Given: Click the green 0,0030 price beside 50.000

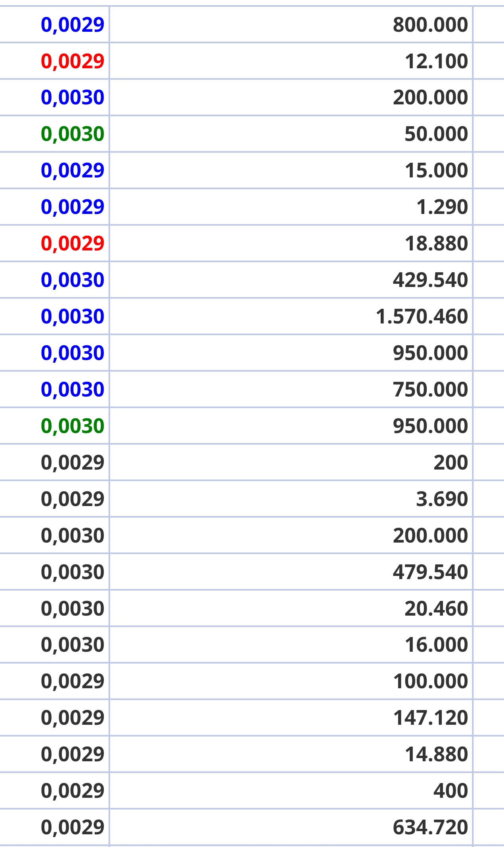Looking at the screenshot, I should [x=73, y=134].
